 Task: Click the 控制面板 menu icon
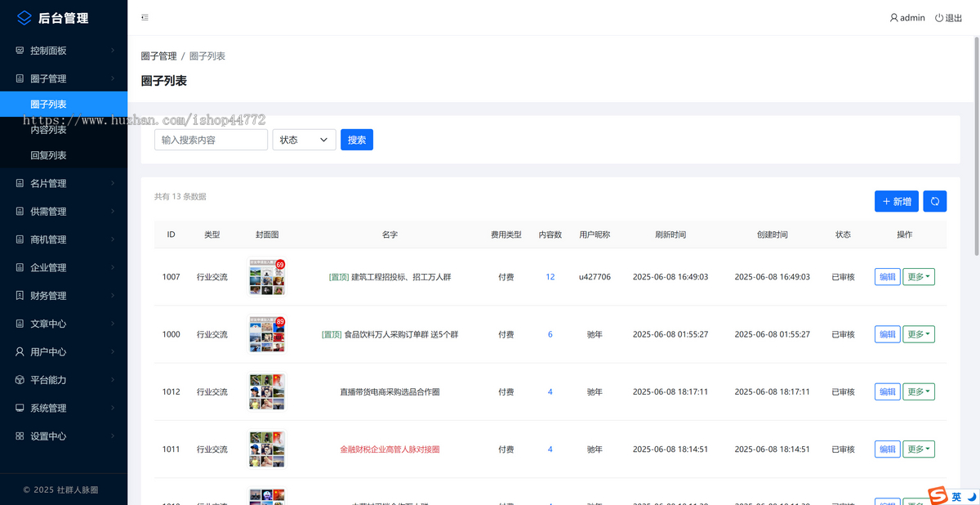point(20,51)
